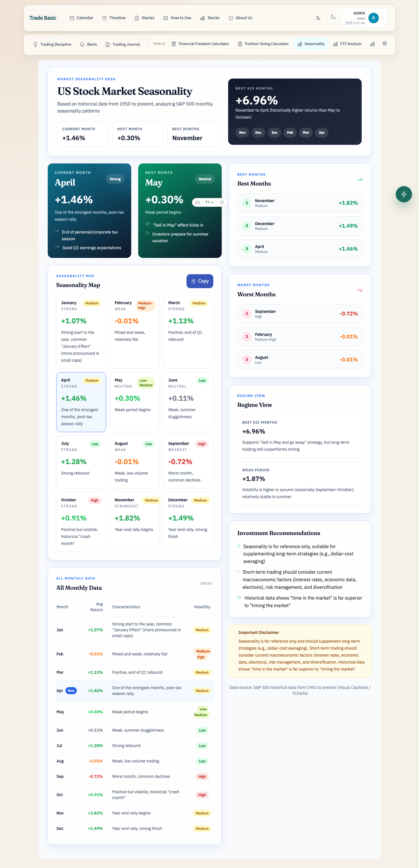Image resolution: width=419 pixels, height=868 pixels.
Task: Select the November row in Best Months
Action: [299, 203]
